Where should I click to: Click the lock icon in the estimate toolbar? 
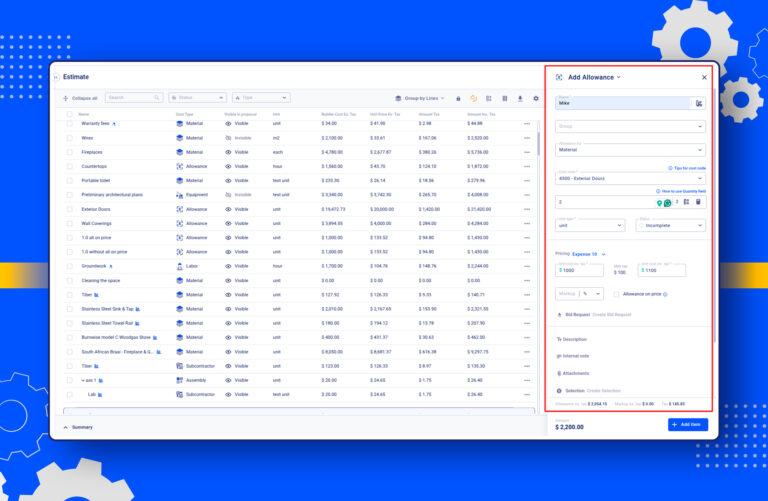pos(458,98)
